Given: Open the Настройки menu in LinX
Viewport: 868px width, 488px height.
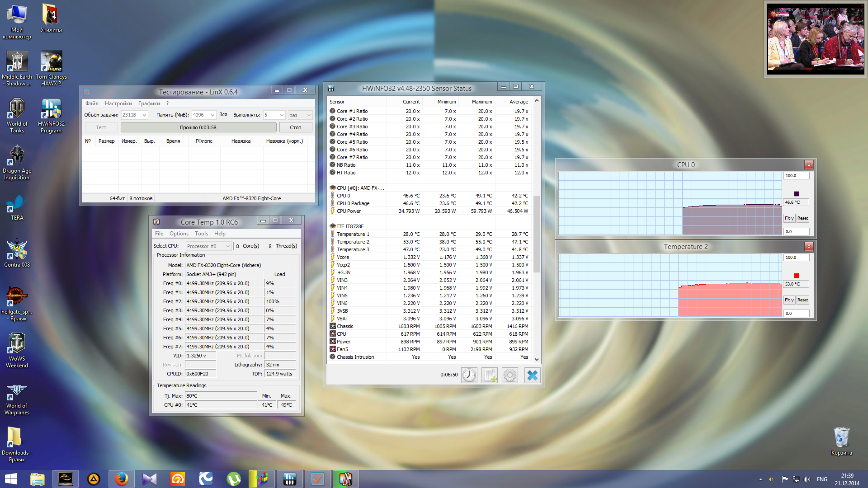Looking at the screenshot, I should point(118,103).
